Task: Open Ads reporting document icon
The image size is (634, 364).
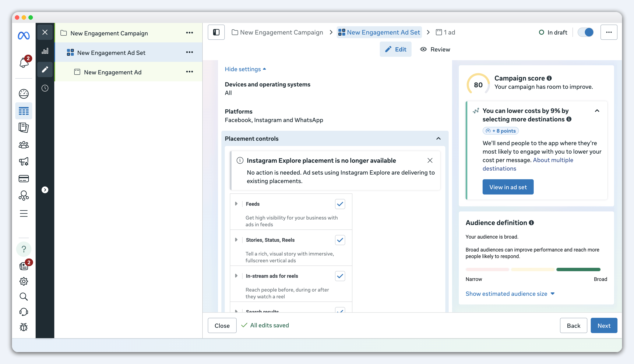Action: click(24, 128)
